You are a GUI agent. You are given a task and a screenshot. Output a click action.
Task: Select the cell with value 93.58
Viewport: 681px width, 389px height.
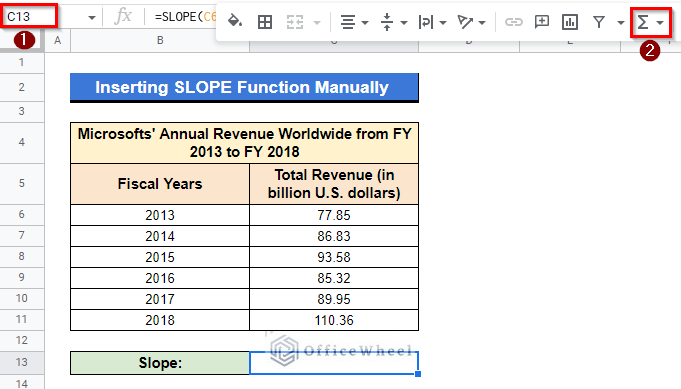(334, 257)
